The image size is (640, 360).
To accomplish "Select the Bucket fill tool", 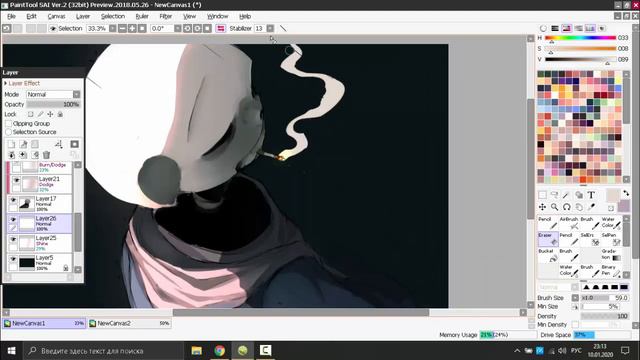I will pos(548,255).
